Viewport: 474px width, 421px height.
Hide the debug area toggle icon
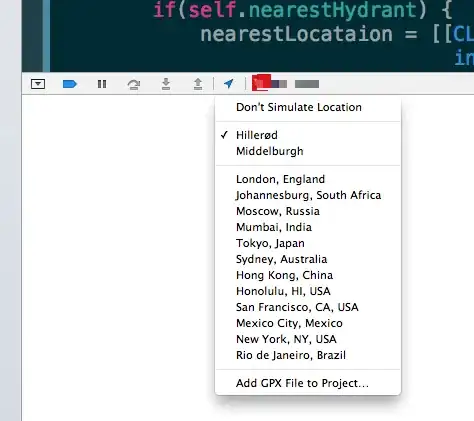[38, 84]
